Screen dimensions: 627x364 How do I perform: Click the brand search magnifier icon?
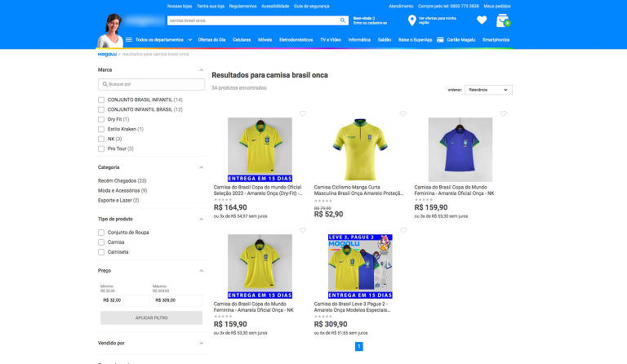tap(104, 84)
